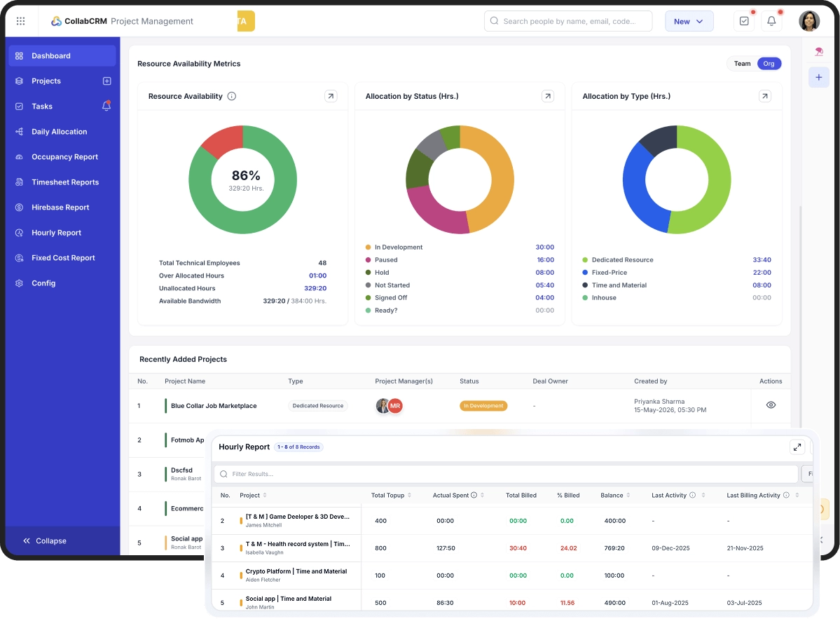Click the Paused legend swatch in Allocation by Status
Screen dimensions: 840x619
[x=367, y=259]
